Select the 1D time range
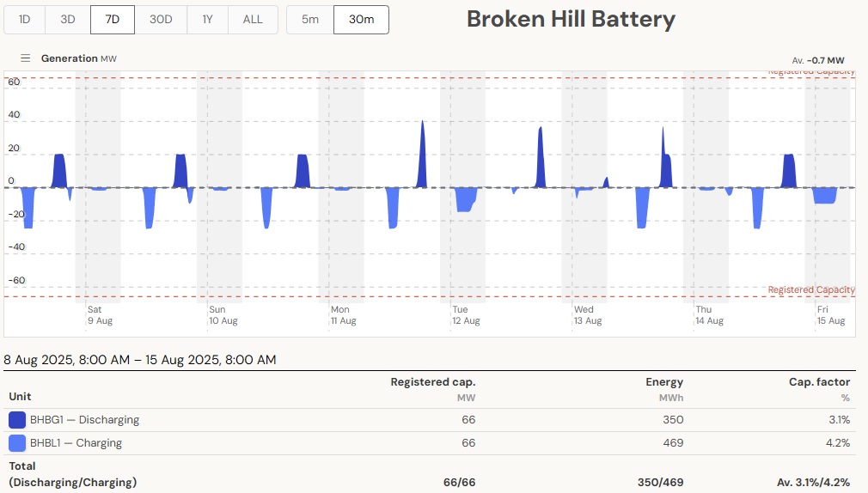The height and width of the screenshot is (493, 868). [x=25, y=19]
